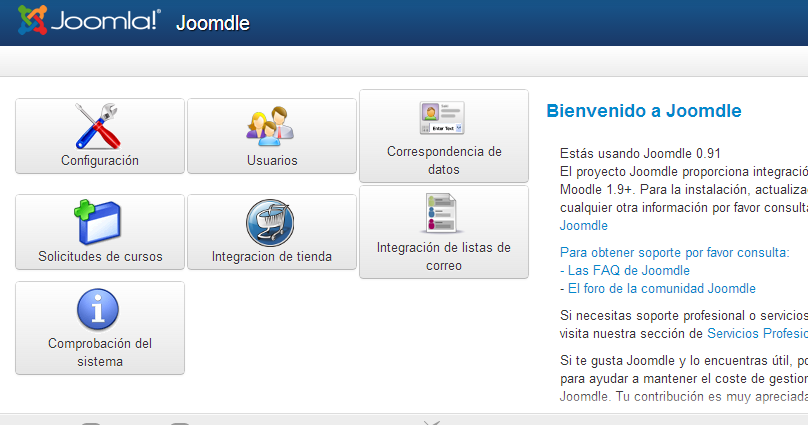Open the Las FAQ de Joomdle link
Viewport: 808px width, 425px height.
628,270
